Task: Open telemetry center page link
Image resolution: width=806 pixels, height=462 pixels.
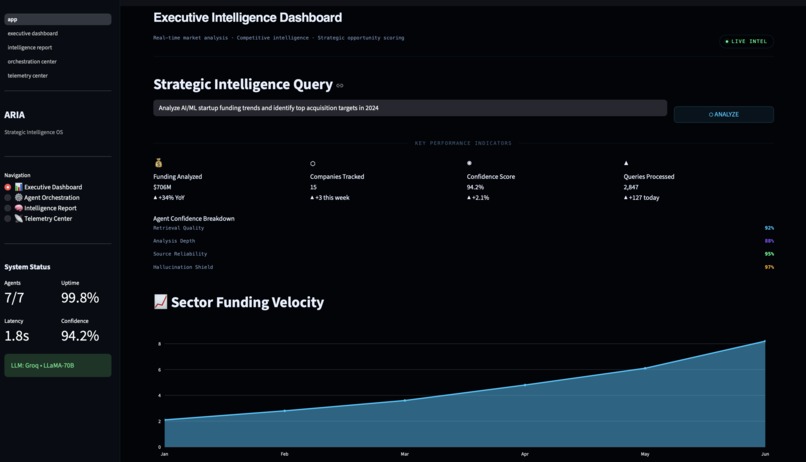Action: click(x=28, y=76)
